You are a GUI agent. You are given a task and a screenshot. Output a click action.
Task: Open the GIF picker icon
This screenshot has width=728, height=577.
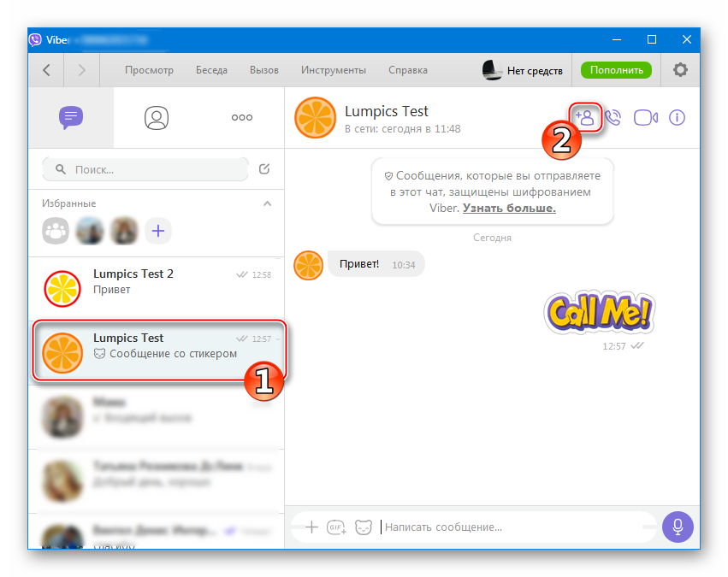(x=336, y=527)
